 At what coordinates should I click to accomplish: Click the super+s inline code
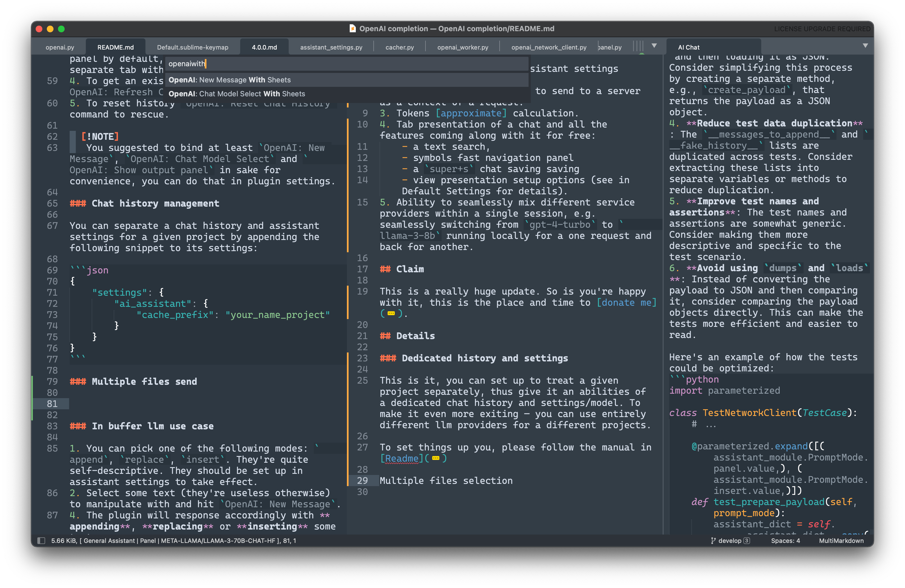449,169
